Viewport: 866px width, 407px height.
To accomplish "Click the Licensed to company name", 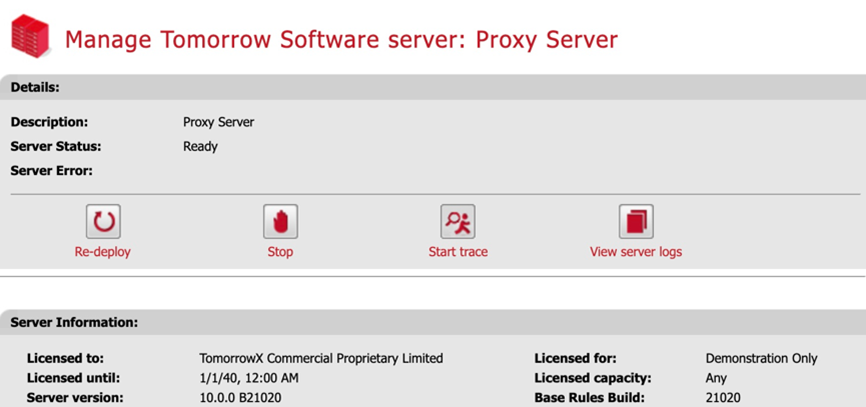I will click(321, 358).
